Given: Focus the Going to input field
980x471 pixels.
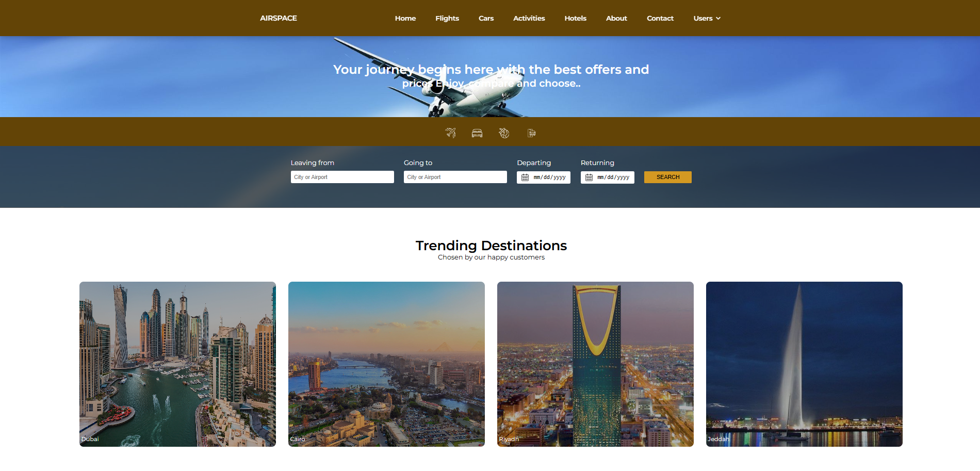Looking at the screenshot, I should coord(455,177).
